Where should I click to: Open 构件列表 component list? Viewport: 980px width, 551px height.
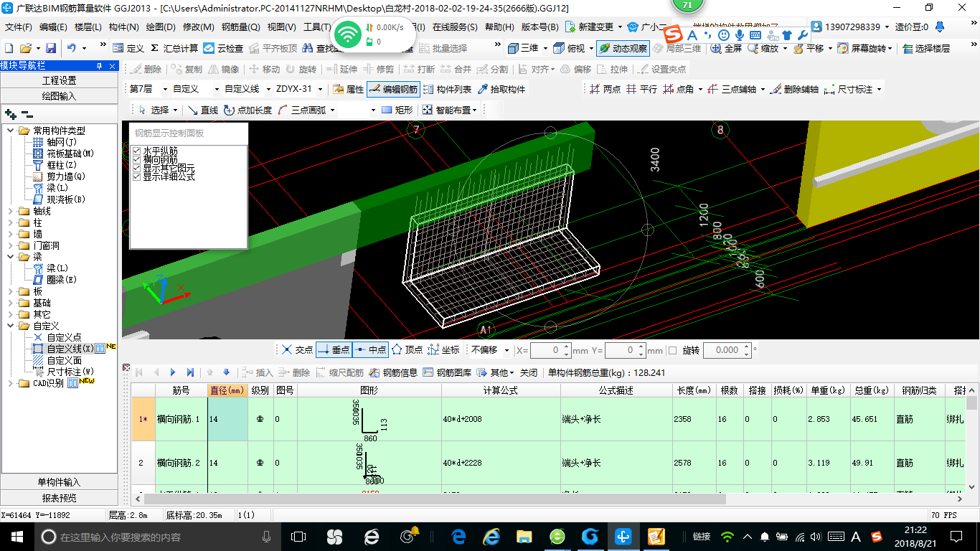click(x=447, y=89)
